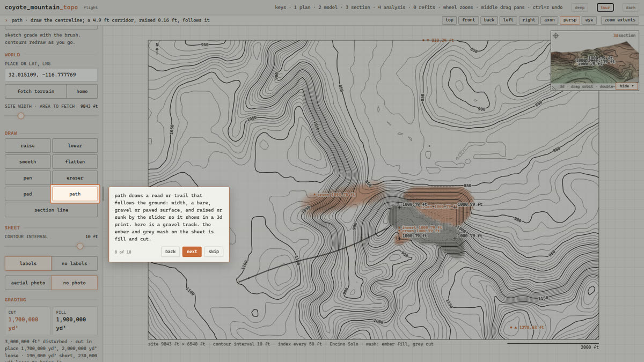Choose the no photo option

click(x=75, y=283)
